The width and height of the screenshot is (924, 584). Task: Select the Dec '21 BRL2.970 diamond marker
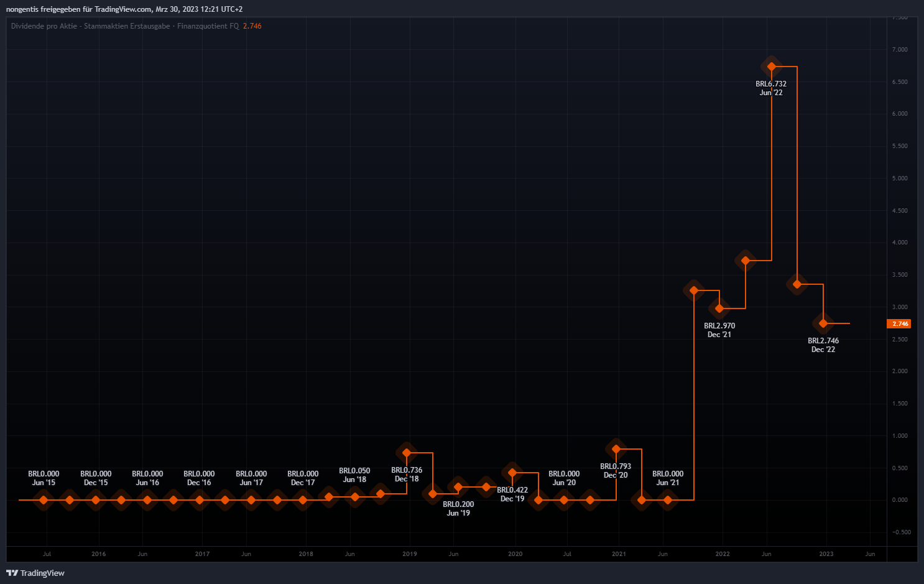point(719,308)
